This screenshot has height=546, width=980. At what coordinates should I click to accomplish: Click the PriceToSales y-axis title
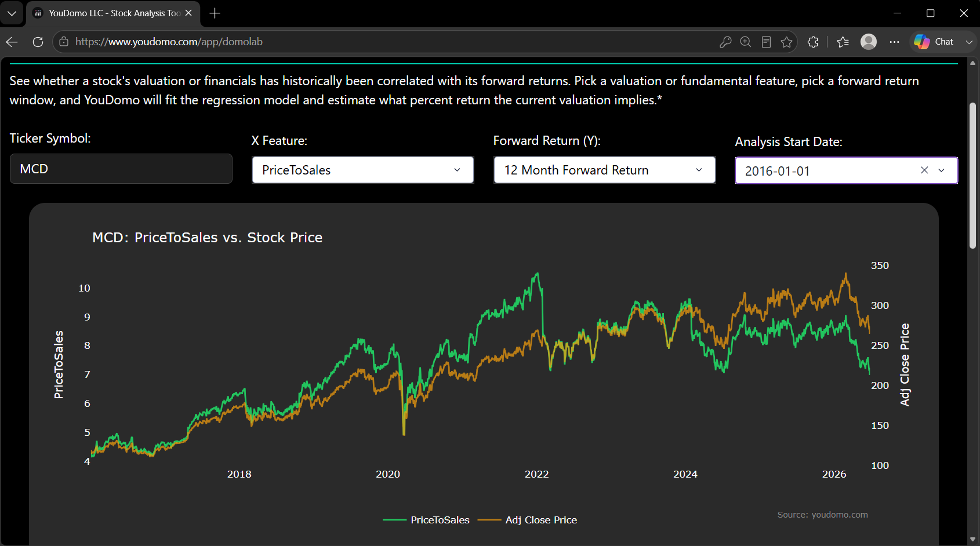(x=59, y=365)
